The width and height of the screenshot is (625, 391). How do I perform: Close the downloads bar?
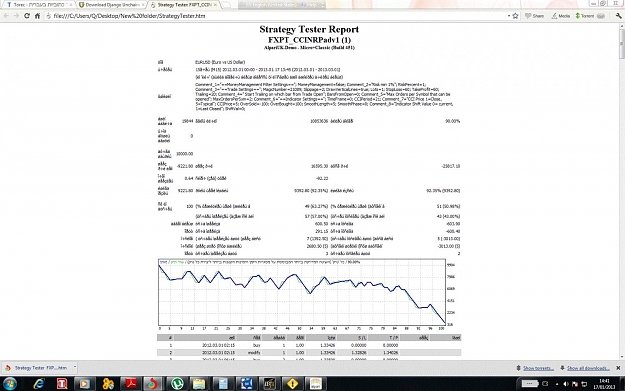tap(618, 368)
